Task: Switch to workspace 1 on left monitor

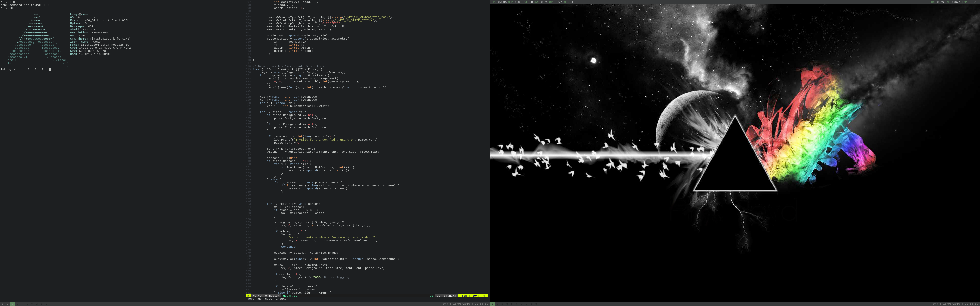Action: pos(3,304)
